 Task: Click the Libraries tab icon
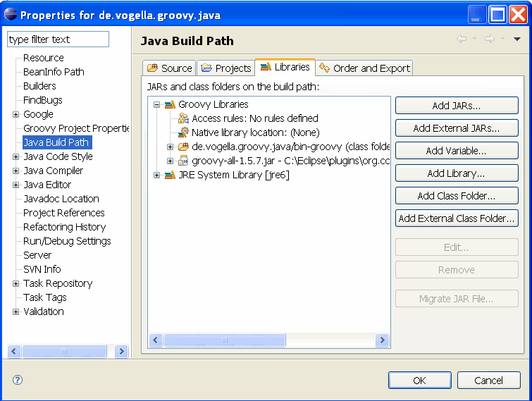click(266, 66)
